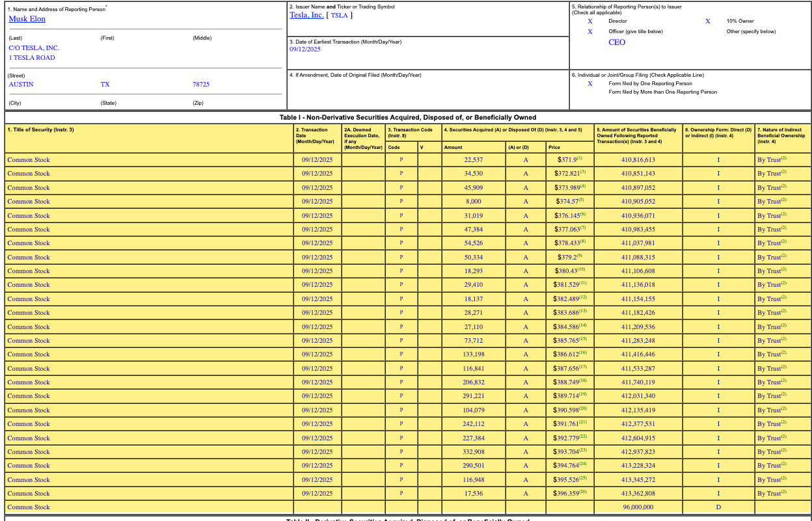The image size is (812, 521).
Task: Open the Musk Elon reporting person link
Action: (x=27, y=19)
